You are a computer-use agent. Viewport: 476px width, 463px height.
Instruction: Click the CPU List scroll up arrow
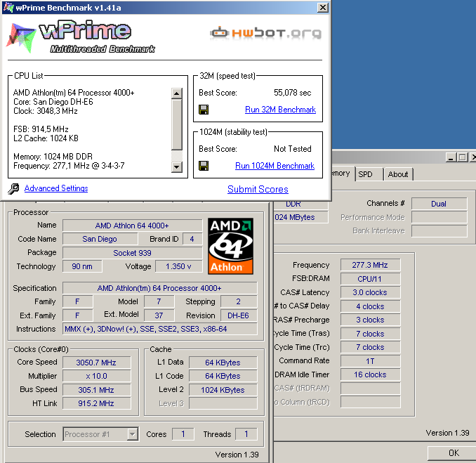177,93
